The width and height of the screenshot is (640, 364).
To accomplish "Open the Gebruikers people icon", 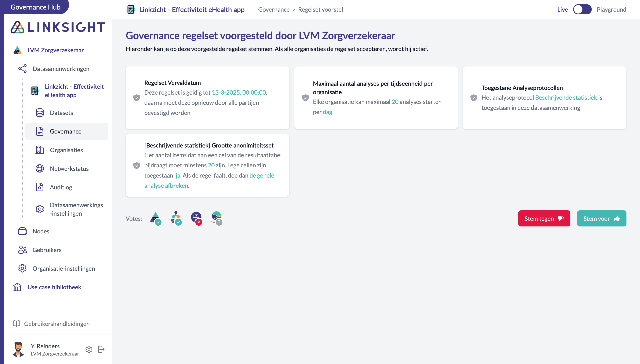I will click(x=22, y=250).
